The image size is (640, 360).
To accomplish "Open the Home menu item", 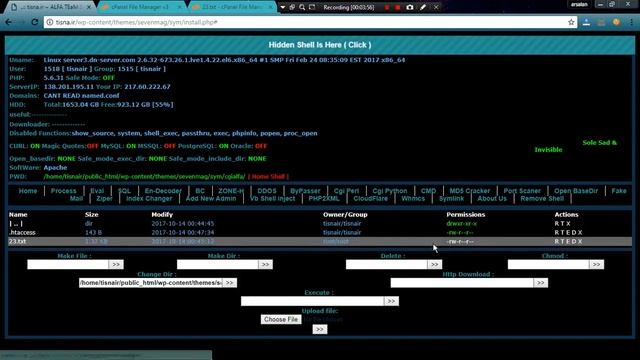I will click(28, 191).
